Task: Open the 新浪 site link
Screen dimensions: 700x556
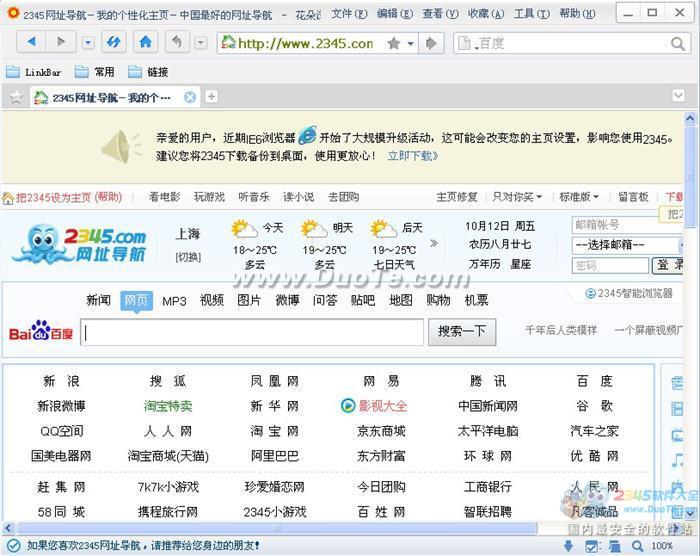Action: pyautogui.click(x=62, y=381)
